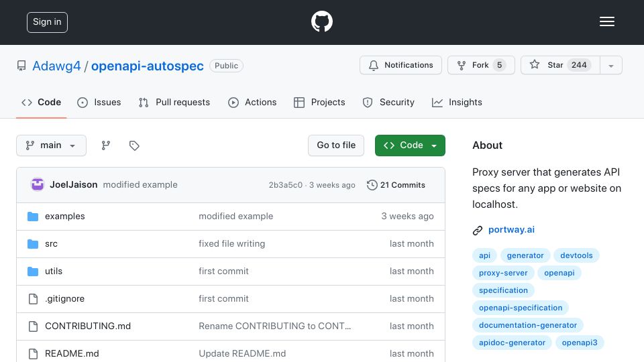The height and width of the screenshot is (362, 644).
Task: Select the openapi-specification topic tag
Action: click(521, 308)
